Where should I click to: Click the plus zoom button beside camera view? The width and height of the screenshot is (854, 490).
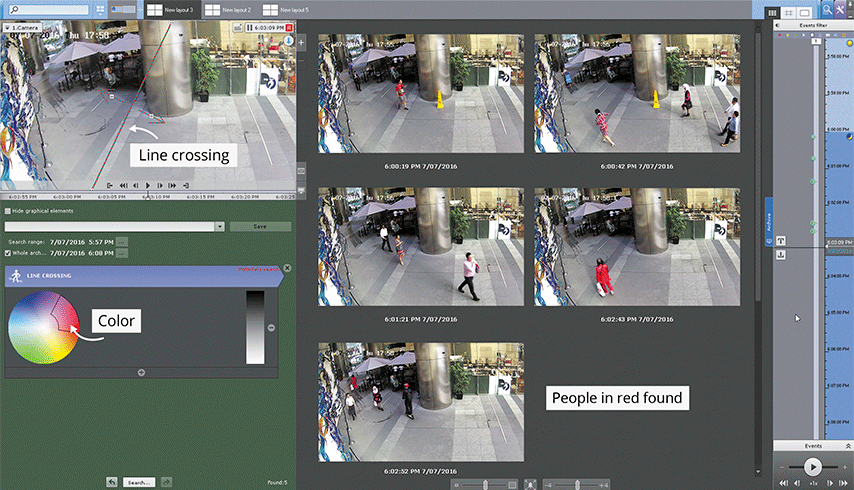[302, 43]
